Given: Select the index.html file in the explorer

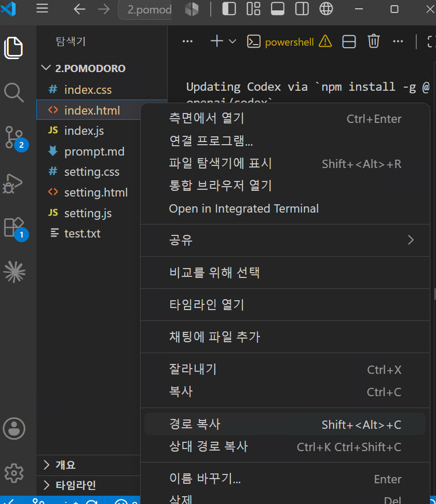Looking at the screenshot, I should (x=88, y=110).
